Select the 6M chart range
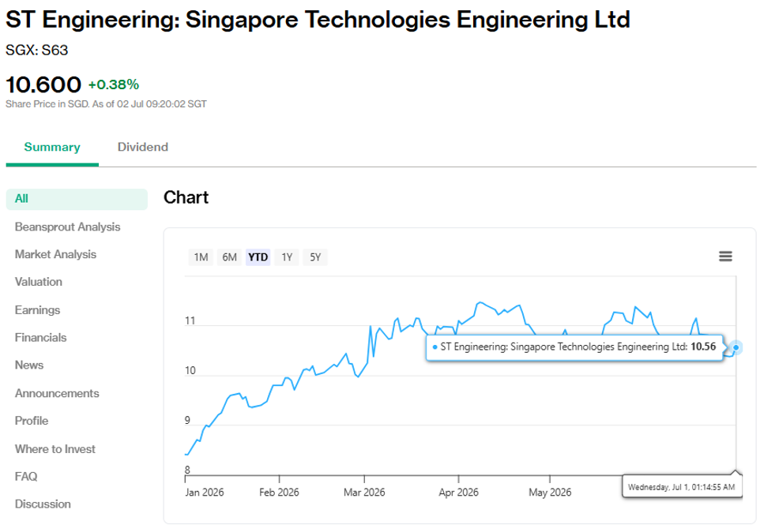This screenshot has height=532, width=760. tap(229, 257)
